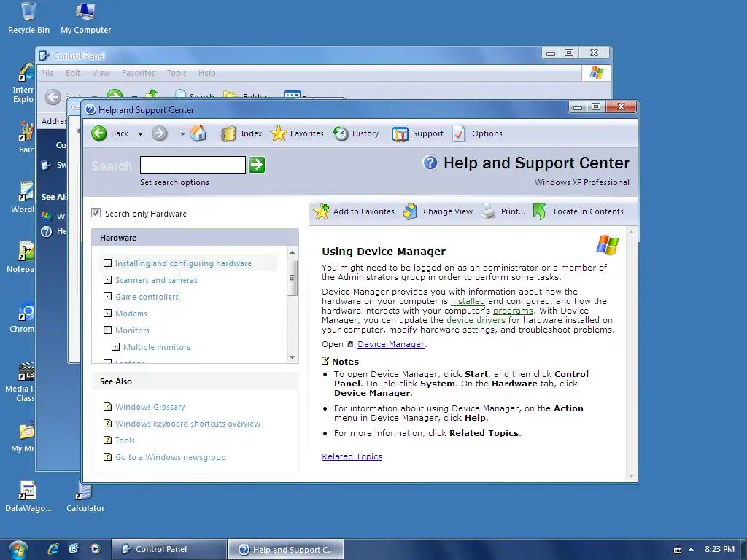Open the Forward history dropdown arrow
This screenshot has width=747, height=560.
(x=182, y=134)
